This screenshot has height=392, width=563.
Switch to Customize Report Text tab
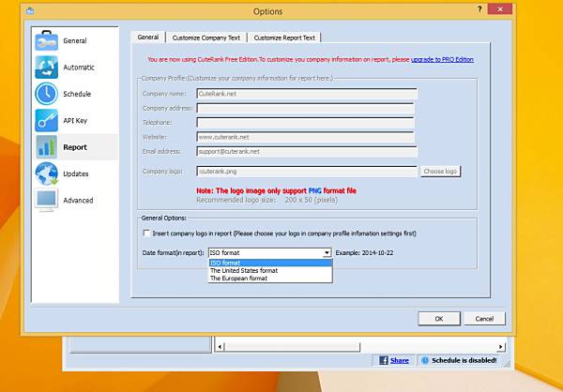click(x=284, y=38)
